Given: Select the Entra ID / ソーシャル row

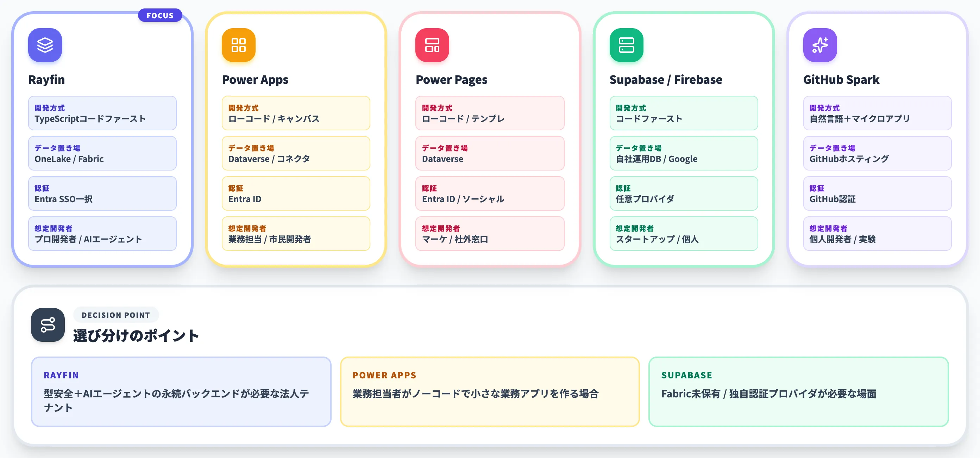Looking at the screenshot, I should click(490, 193).
